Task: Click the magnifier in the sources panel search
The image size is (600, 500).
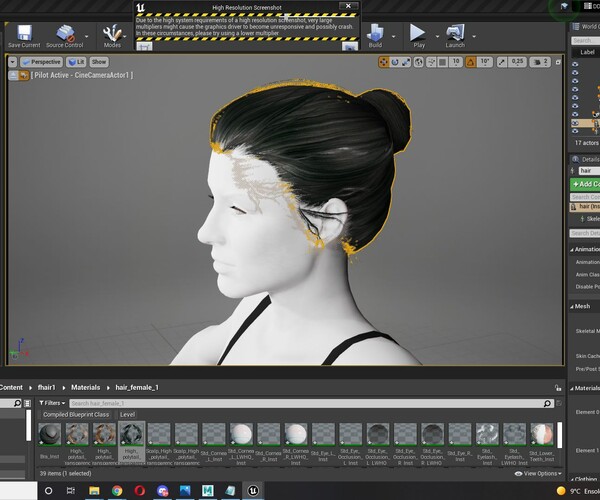Action: click(17, 403)
